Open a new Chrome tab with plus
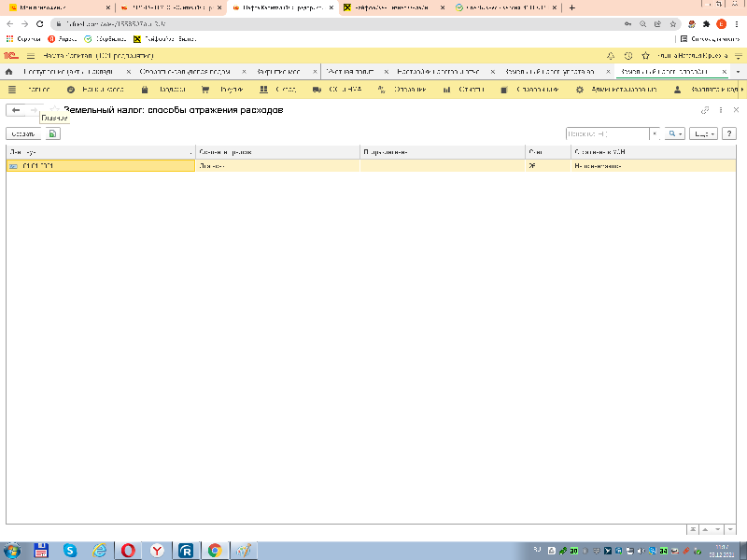This screenshot has width=747, height=560. pyautogui.click(x=572, y=7)
